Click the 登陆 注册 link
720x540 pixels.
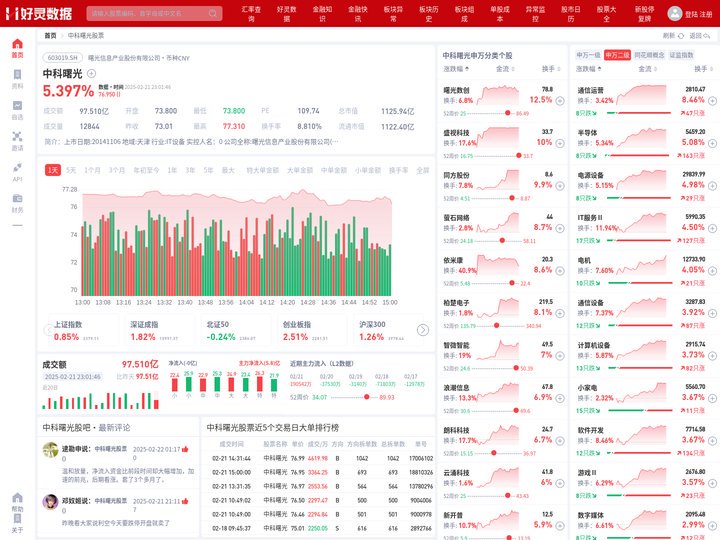point(698,14)
